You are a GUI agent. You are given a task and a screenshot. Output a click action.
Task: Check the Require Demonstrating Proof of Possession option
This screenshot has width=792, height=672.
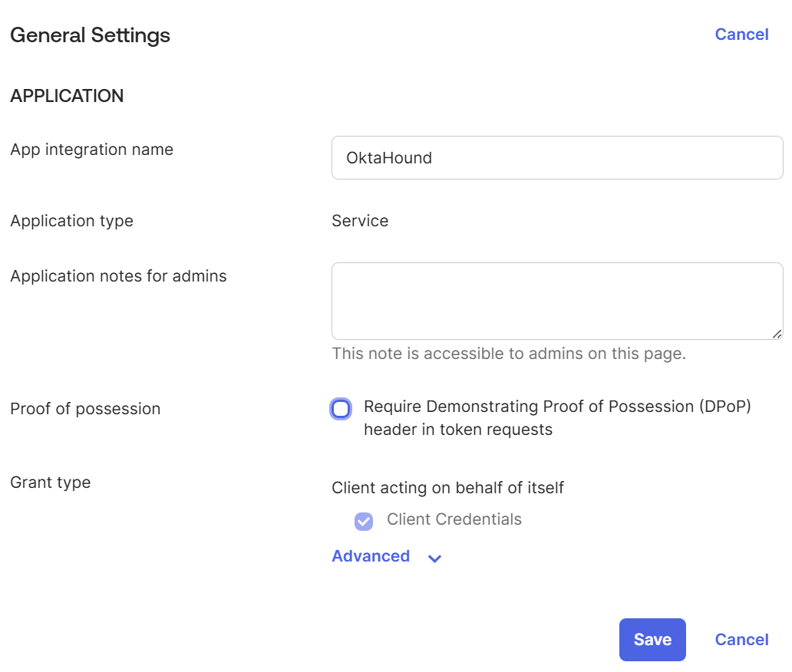[x=341, y=409]
